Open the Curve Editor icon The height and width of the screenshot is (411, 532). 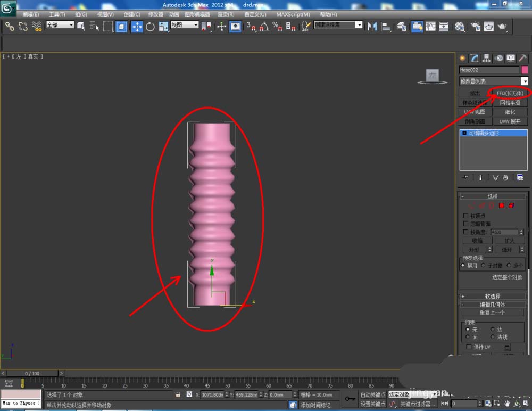coord(430,26)
